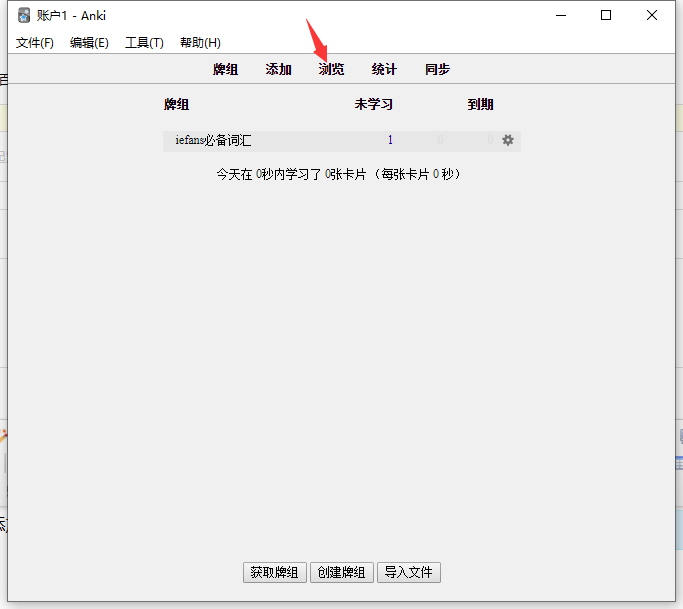Viewport: 683px width, 609px height.
Task: Maximize the Anki window
Action: point(606,15)
